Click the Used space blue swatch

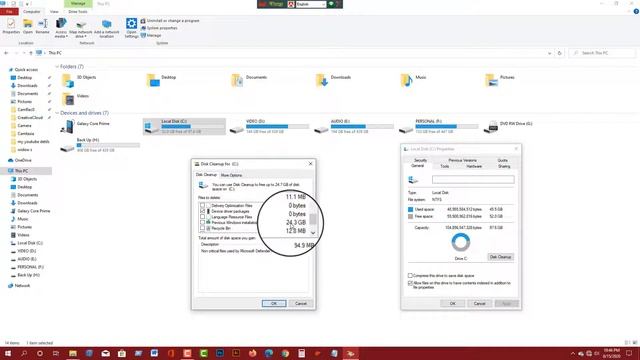410,209
